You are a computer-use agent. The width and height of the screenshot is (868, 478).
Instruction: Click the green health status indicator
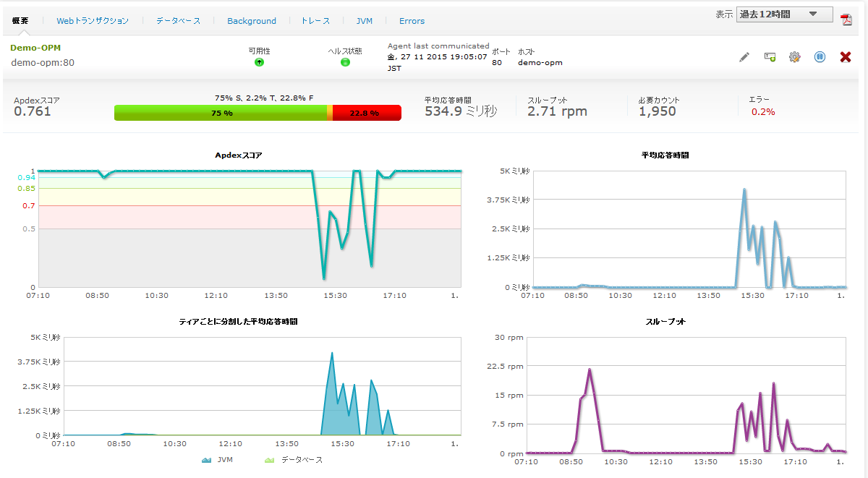(345, 62)
